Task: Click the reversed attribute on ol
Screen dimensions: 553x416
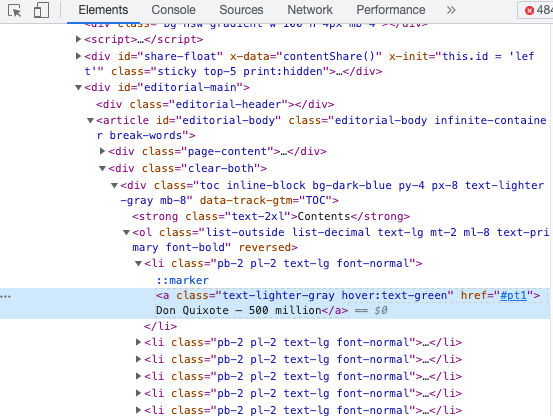Action: point(264,247)
